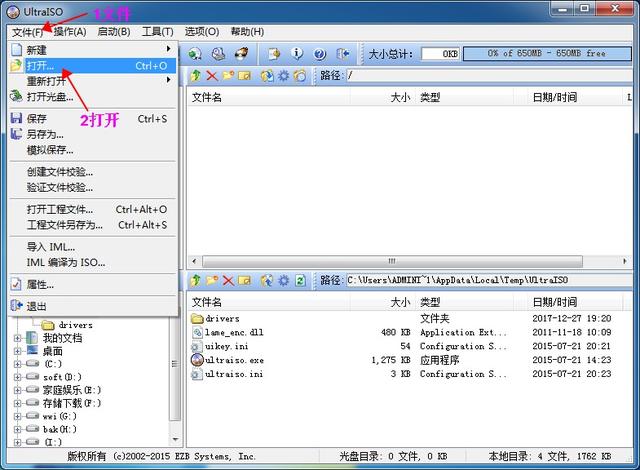Screen dimensions: 640x470
Task: Open the 启动(B) menu
Action: pyautogui.click(x=114, y=32)
